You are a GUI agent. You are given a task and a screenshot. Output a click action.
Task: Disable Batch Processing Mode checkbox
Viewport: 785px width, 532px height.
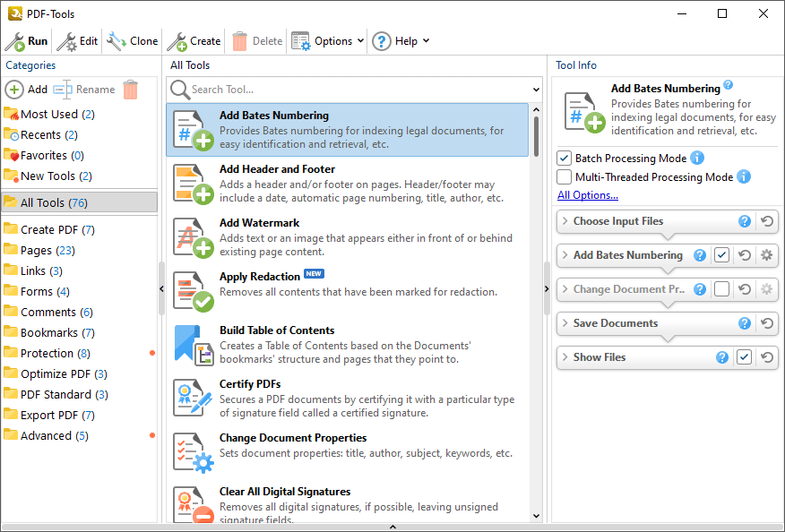pyautogui.click(x=565, y=159)
